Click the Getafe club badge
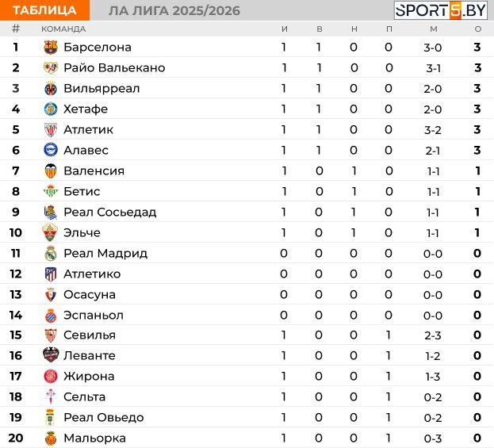494x448 pixels. pyautogui.click(x=51, y=109)
